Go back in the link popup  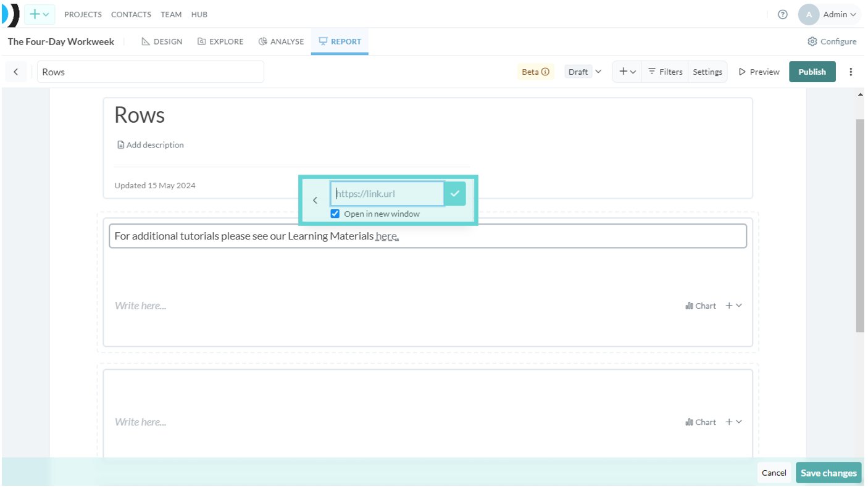315,200
